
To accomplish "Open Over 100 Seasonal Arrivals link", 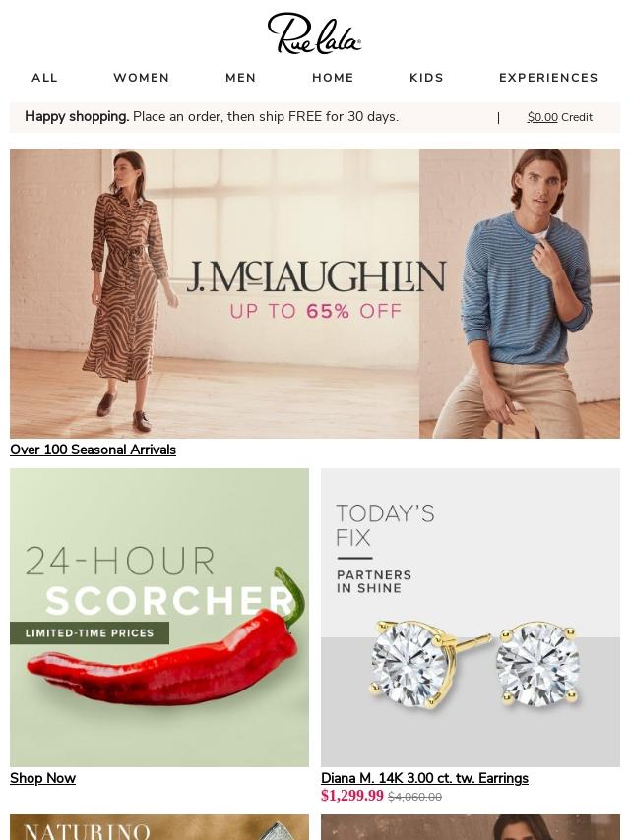I will click(93, 450).
